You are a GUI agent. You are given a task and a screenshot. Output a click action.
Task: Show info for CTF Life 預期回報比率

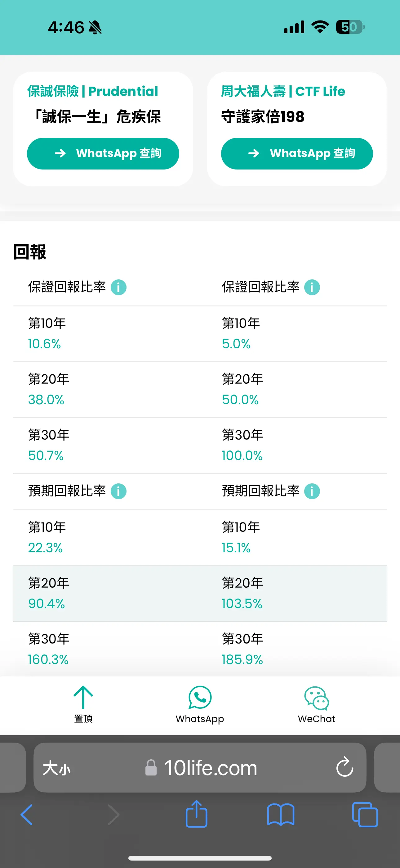click(x=312, y=491)
